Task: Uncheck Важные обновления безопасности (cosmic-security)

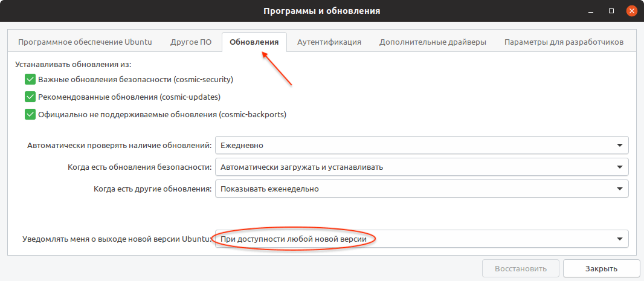Action: coord(30,79)
